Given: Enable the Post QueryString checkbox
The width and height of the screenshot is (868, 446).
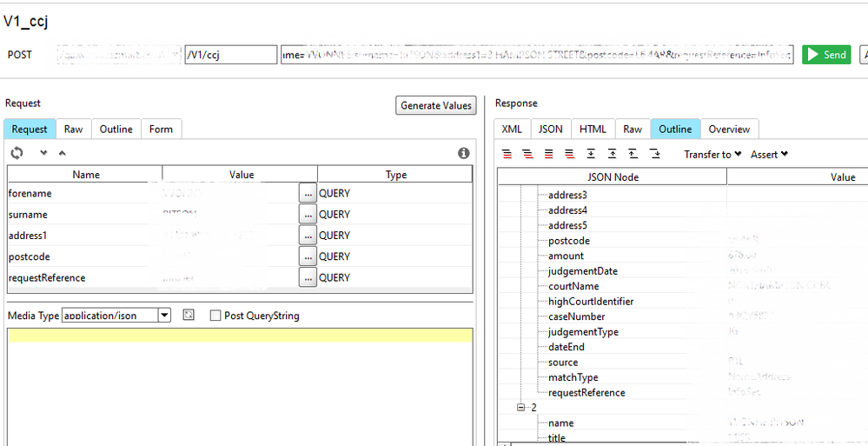Looking at the screenshot, I should (215, 316).
